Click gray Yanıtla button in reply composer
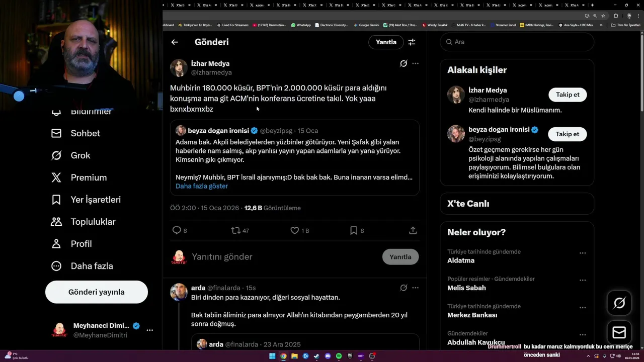The height and width of the screenshot is (362, 644). click(400, 257)
